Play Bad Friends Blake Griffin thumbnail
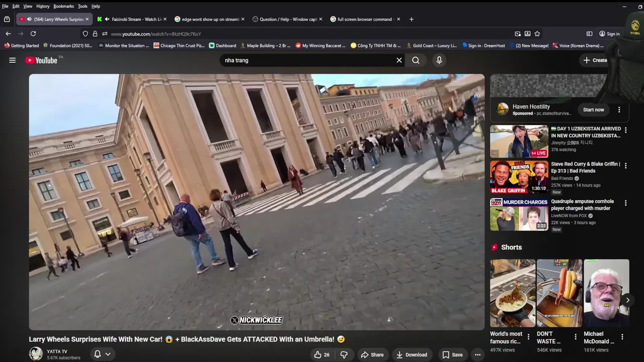The image size is (644, 362). 519,177
